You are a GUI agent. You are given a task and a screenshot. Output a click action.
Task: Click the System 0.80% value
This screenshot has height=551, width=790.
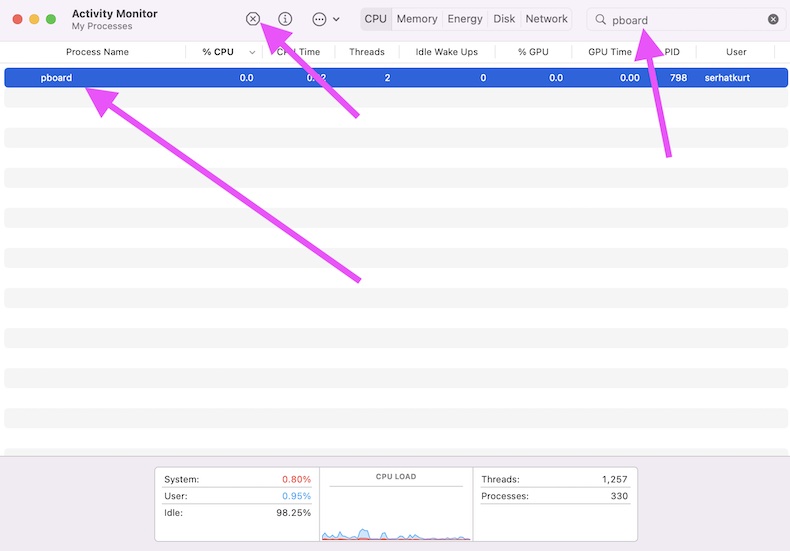click(x=296, y=479)
